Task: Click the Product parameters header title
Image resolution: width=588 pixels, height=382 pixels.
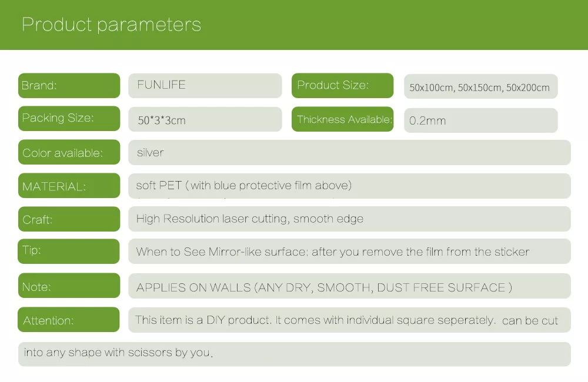Action: pos(111,25)
